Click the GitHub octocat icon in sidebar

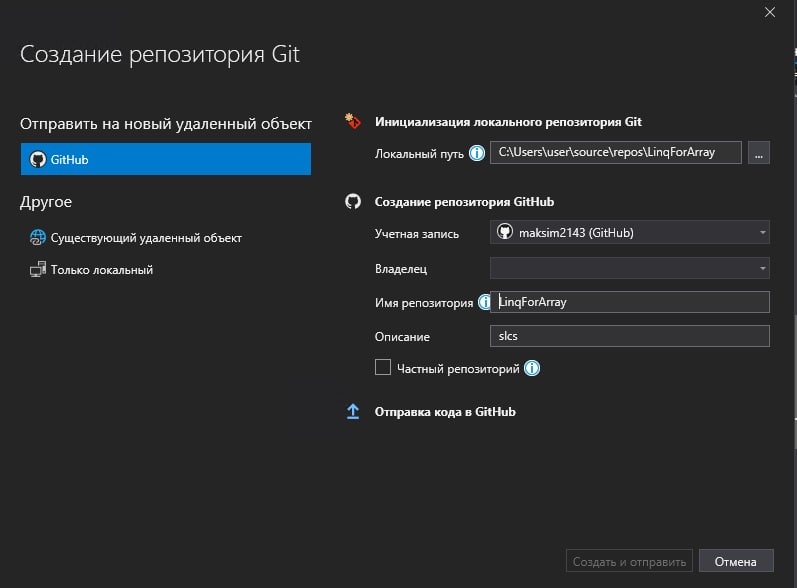pos(38,160)
